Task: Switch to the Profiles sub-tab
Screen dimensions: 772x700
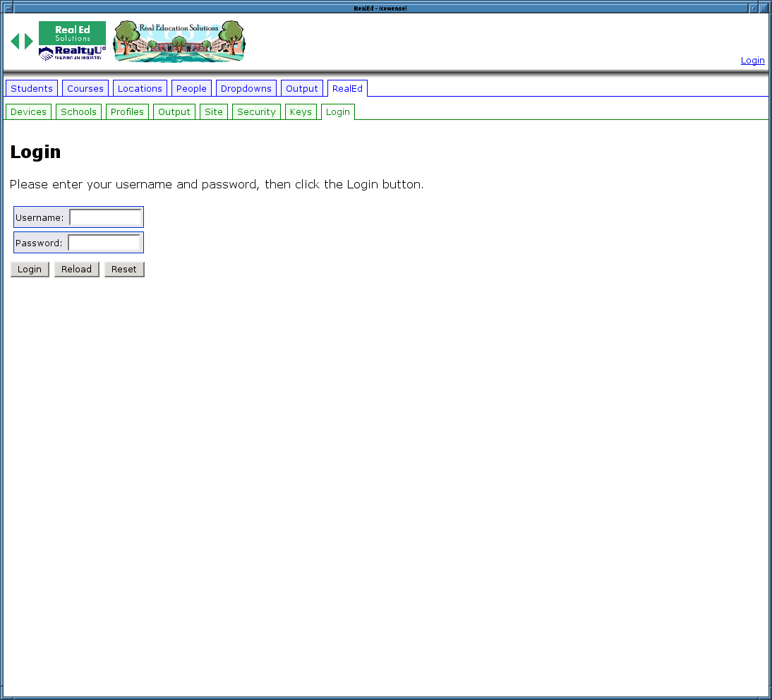Action: (x=127, y=111)
